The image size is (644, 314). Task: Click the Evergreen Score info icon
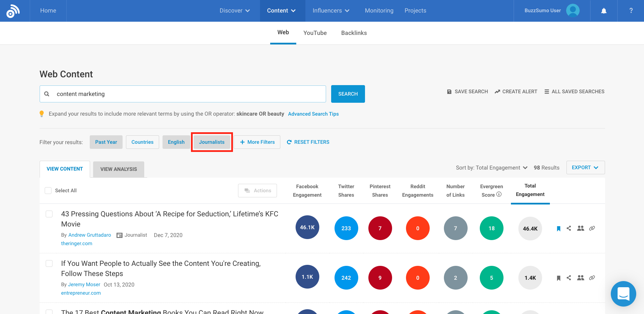point(499,194)
